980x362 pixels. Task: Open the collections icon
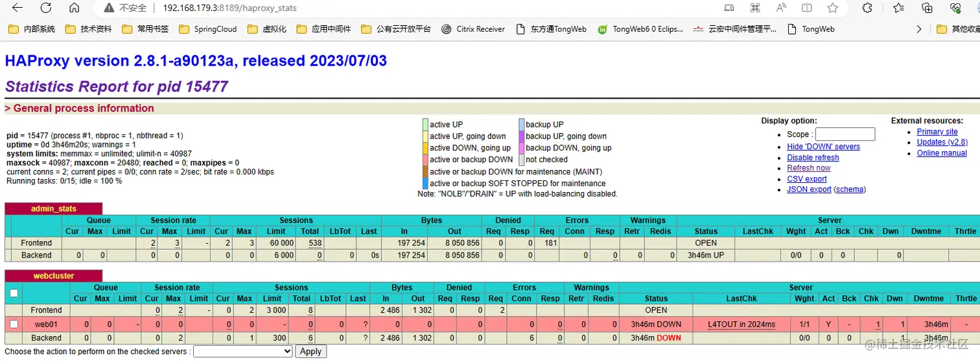(927, 8)
